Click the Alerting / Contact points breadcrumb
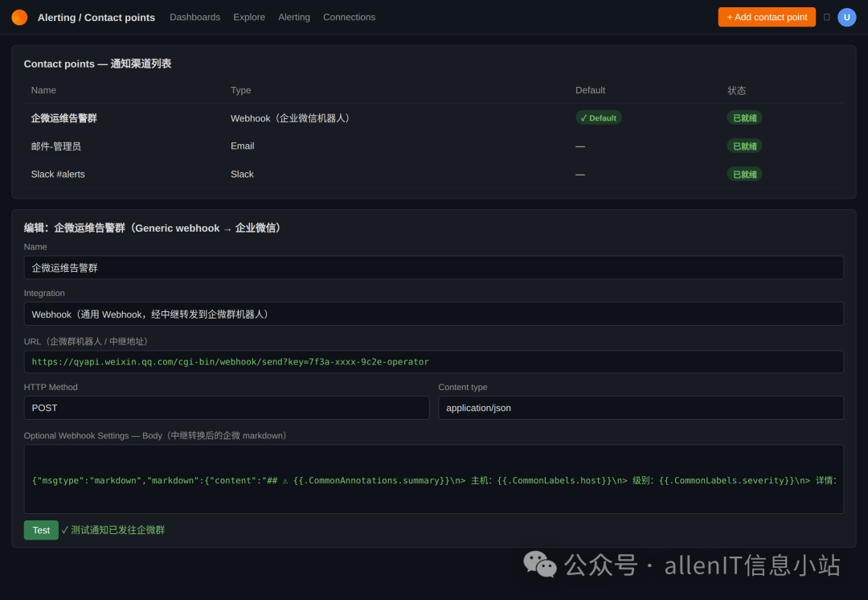This screenshot has width=868, height=600. pos(96,17)
